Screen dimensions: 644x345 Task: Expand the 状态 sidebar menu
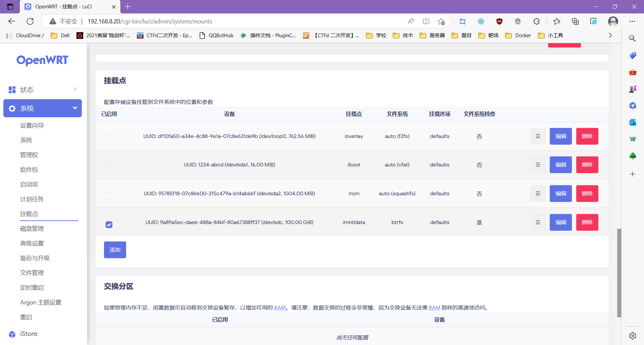tap(43, 89)
